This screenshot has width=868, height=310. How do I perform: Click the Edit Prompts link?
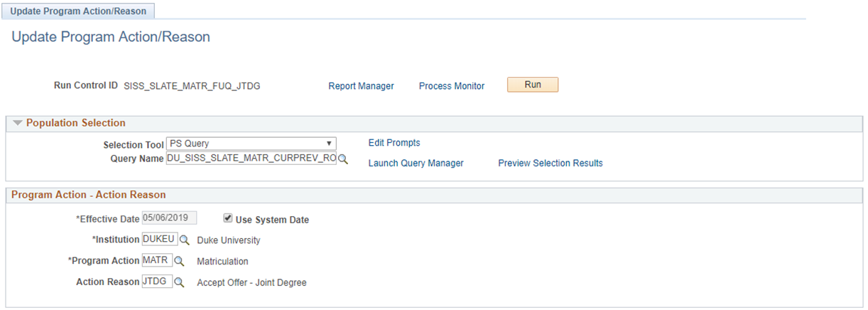click(x=394, y=143)
